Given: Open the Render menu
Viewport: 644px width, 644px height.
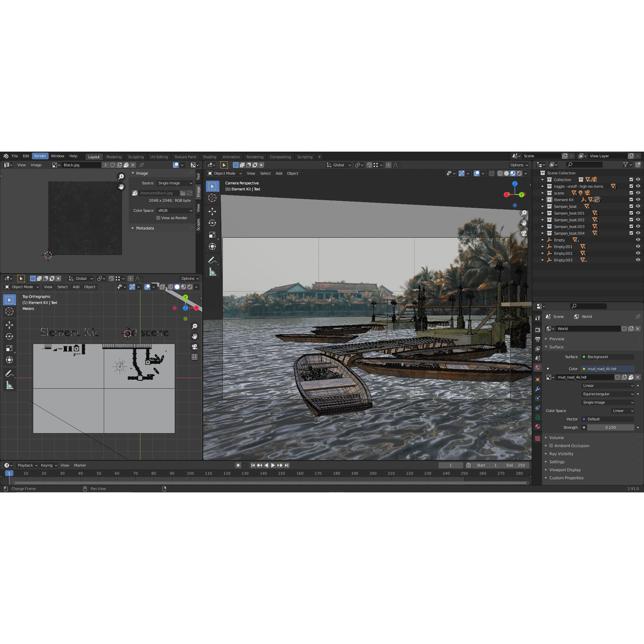Looking at the screenshot, I should (x=40, y=156).
